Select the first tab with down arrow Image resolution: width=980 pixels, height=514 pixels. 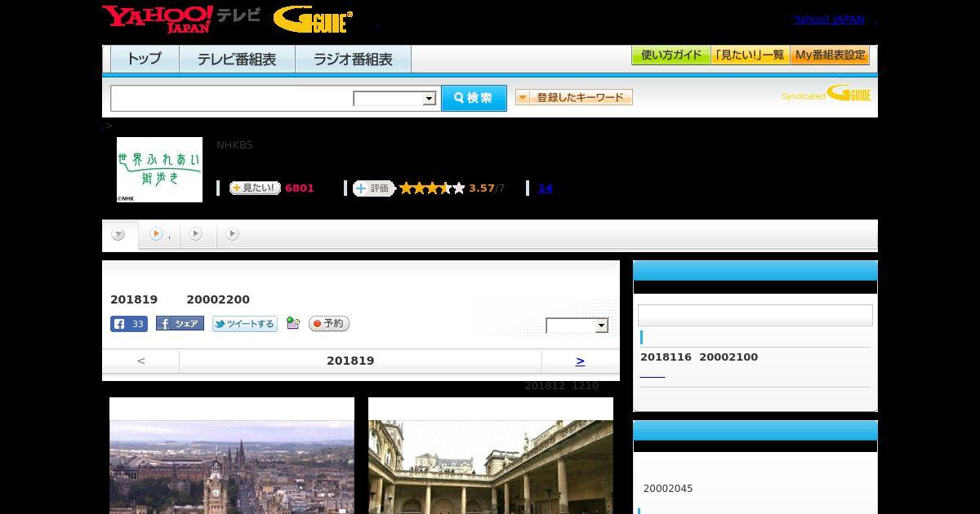click(x=119, y=235)
